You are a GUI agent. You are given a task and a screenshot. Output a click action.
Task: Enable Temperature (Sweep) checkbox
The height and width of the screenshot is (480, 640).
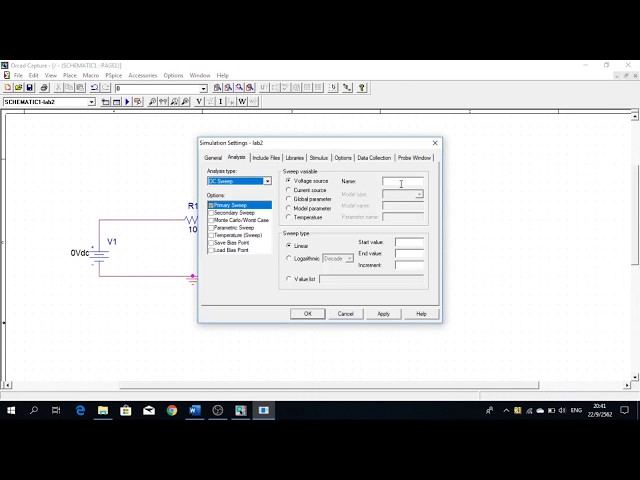pos(211,236)
